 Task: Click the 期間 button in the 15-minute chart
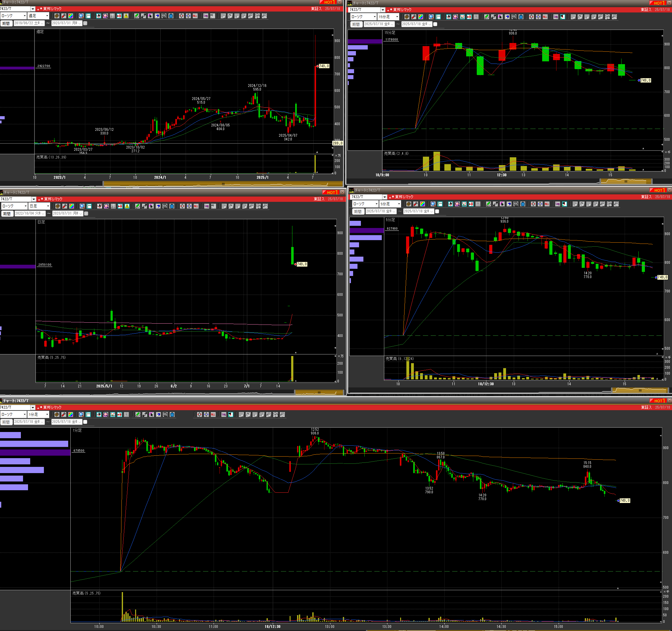click(x=356, y=24)
